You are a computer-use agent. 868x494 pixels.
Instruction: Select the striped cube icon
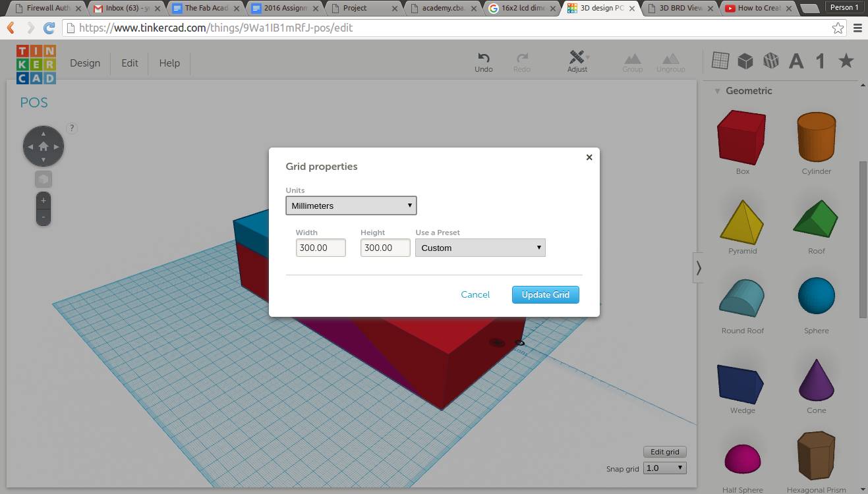771,61
